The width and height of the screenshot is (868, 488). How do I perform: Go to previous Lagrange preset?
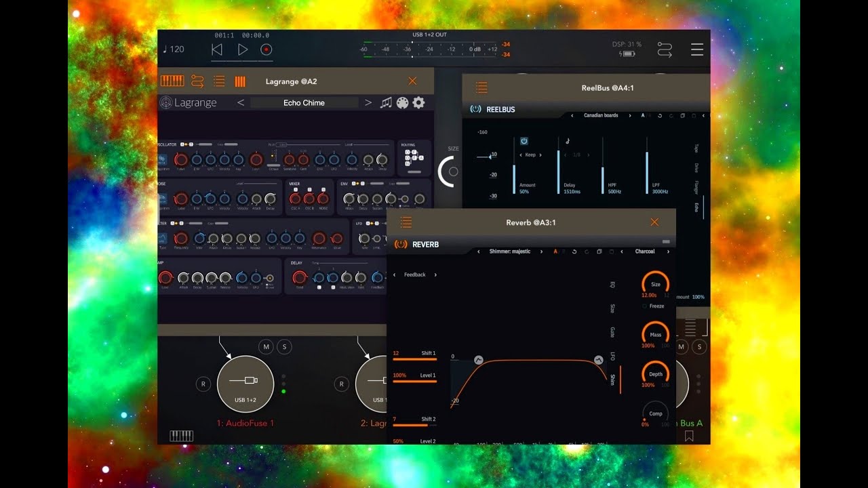click(241, 102)
